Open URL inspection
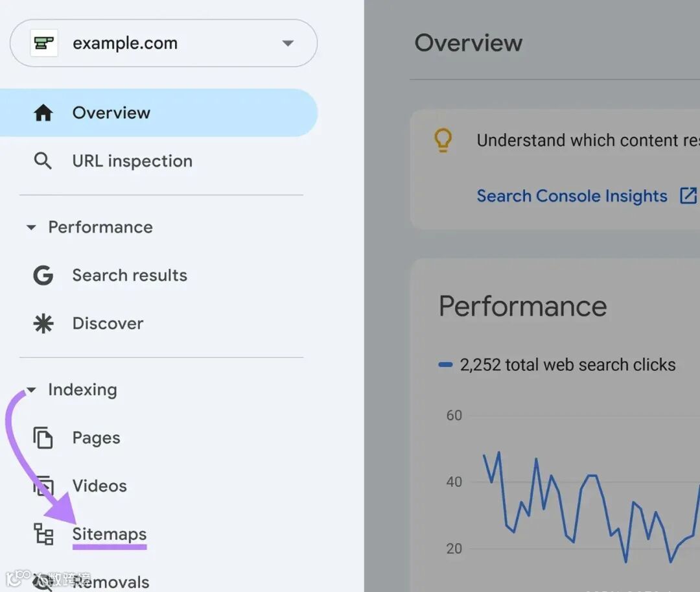 pyautogui.click(x=132, y=161)
